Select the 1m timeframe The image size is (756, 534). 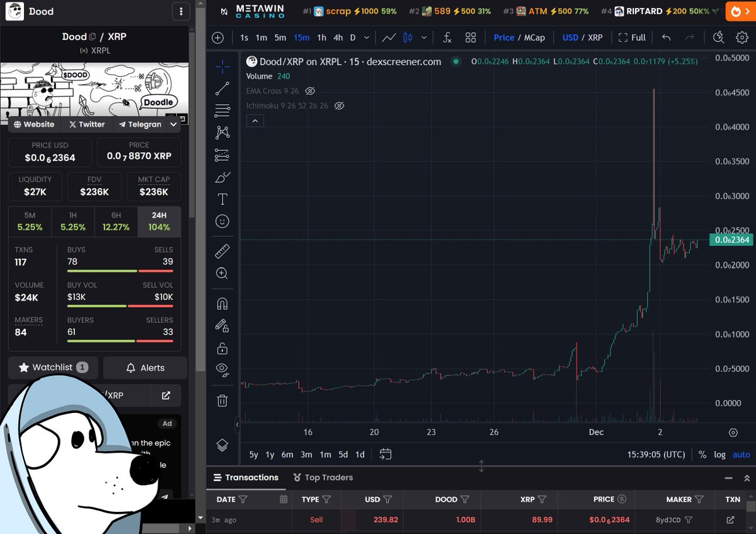pyautogui.click(x=261, y=38)
